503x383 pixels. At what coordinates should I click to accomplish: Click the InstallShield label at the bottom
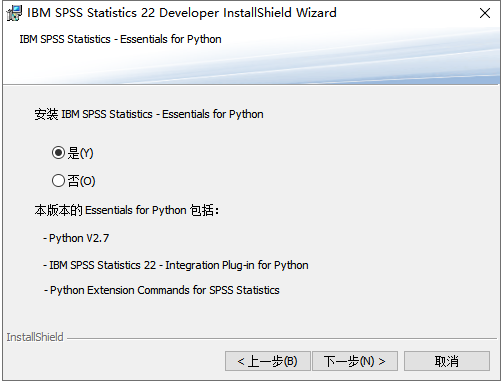pyautogui.click(x=35, y=337)
